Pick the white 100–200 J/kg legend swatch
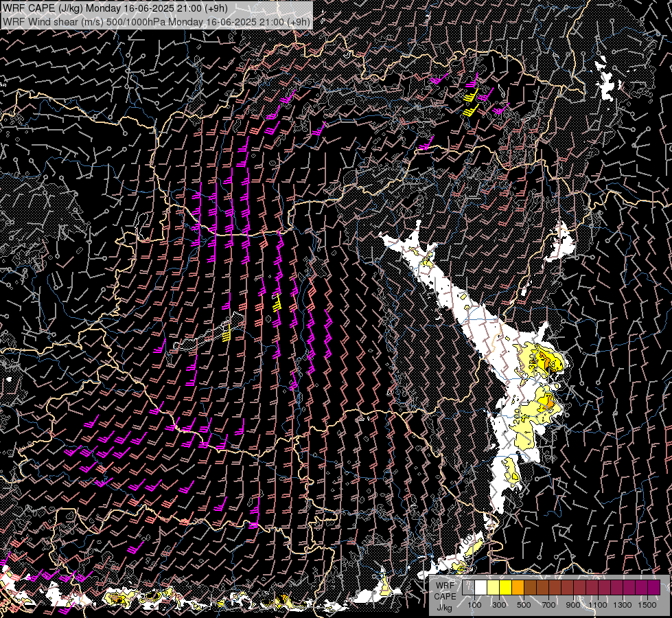Viewport: 672px width, 618px height. pos(481,588)
